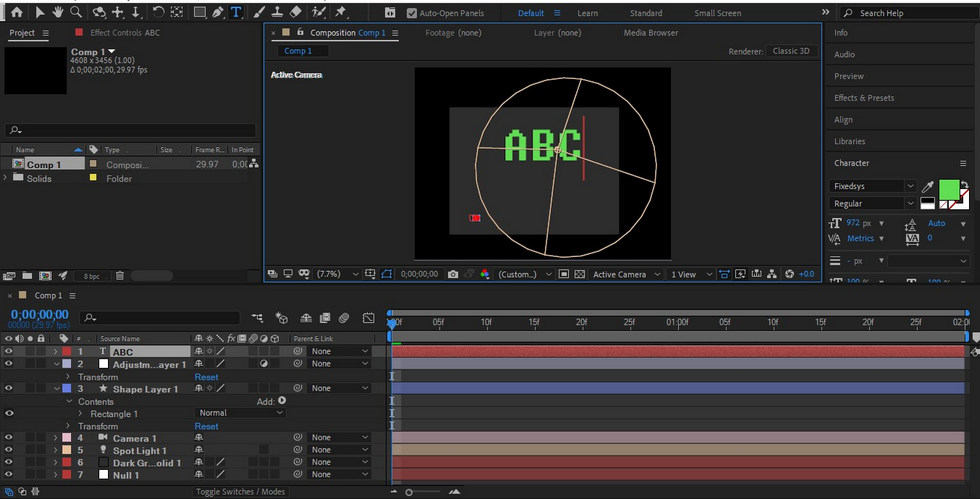Click the Home icon in toolbar
Screen dimensions: 980x499
pos(17,12)
